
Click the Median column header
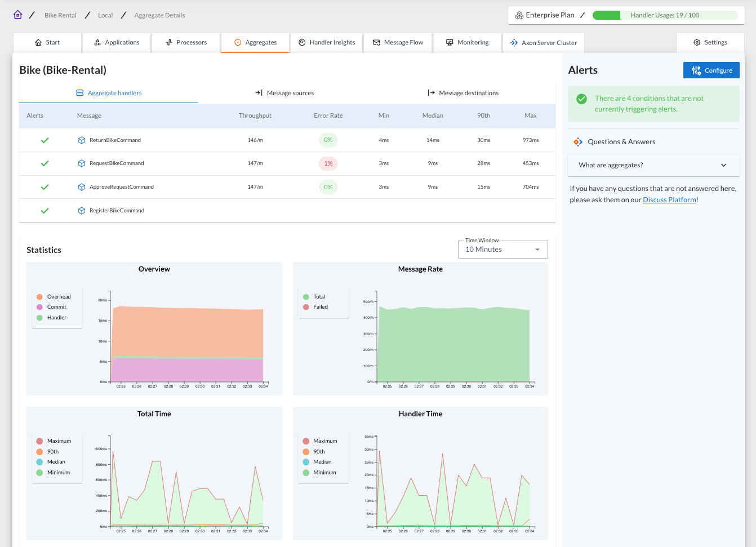(x=433, y=115)
